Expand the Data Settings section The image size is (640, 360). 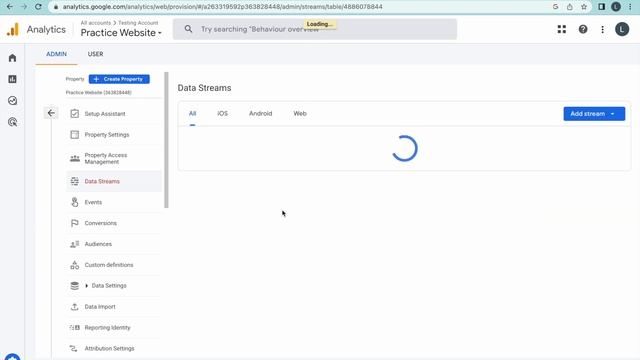pos(87,286)
